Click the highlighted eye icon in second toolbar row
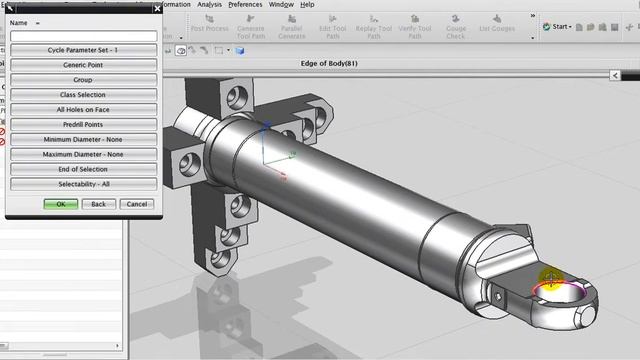The height and width of the screenshot is (360, 640). 181,51
